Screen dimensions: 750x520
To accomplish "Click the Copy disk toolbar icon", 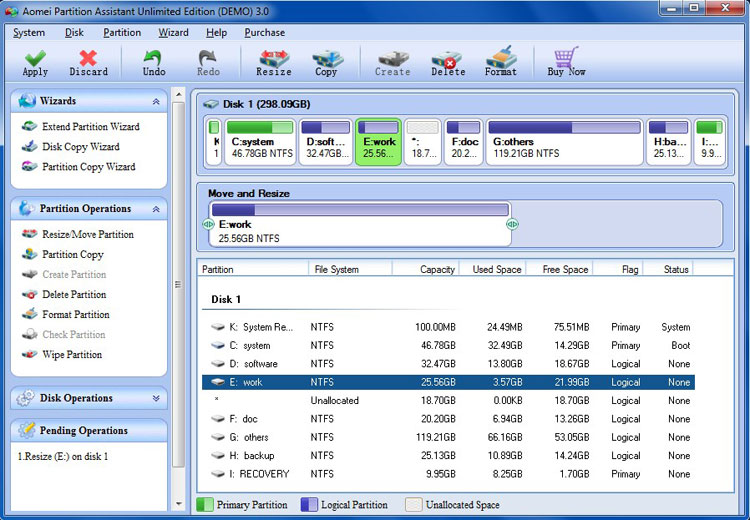I will 326,58.
